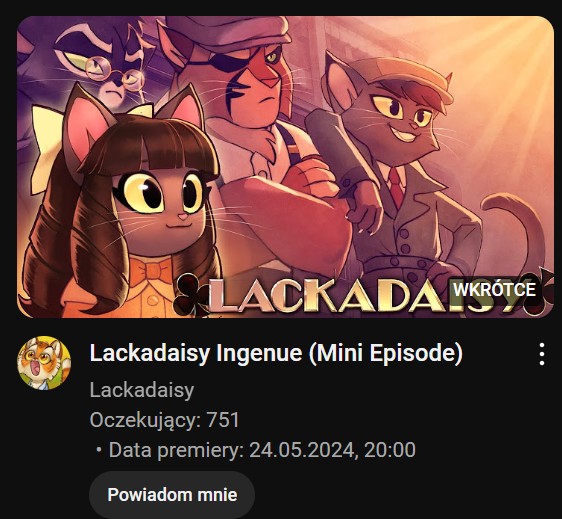
Task: Click the orange bow tie in the thumbnail
Action: [151, 271]
